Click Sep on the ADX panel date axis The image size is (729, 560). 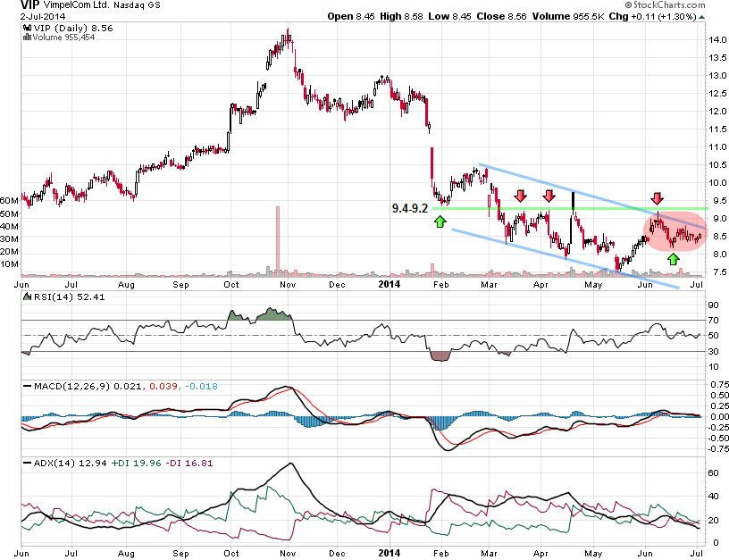pyautogui.click(x=180, y=554)
